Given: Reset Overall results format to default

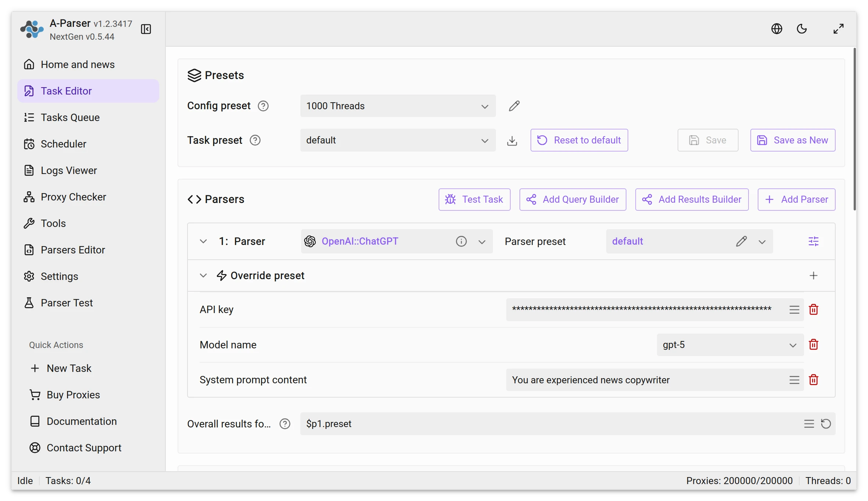Looking at the screenshot, I should (x=826, y=424).
